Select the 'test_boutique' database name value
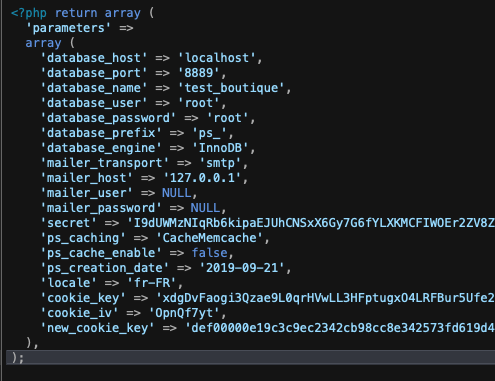The image size is (495, 381). 231,88
